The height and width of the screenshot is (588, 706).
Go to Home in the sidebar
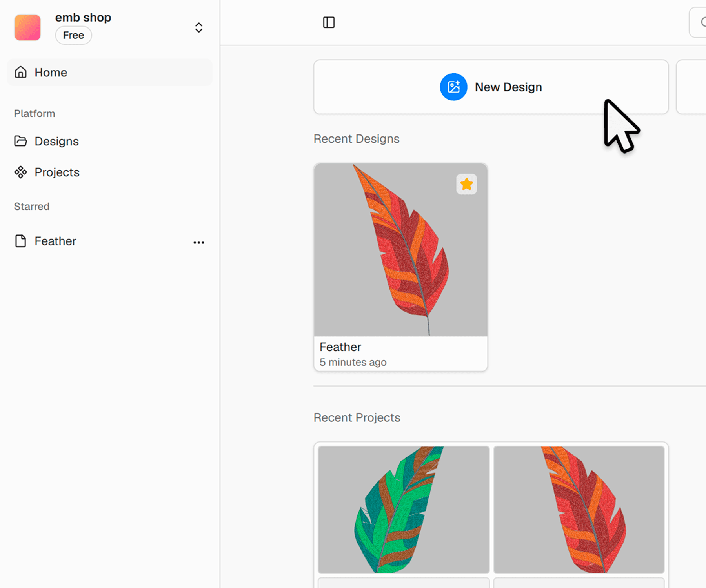click(109, 73)
